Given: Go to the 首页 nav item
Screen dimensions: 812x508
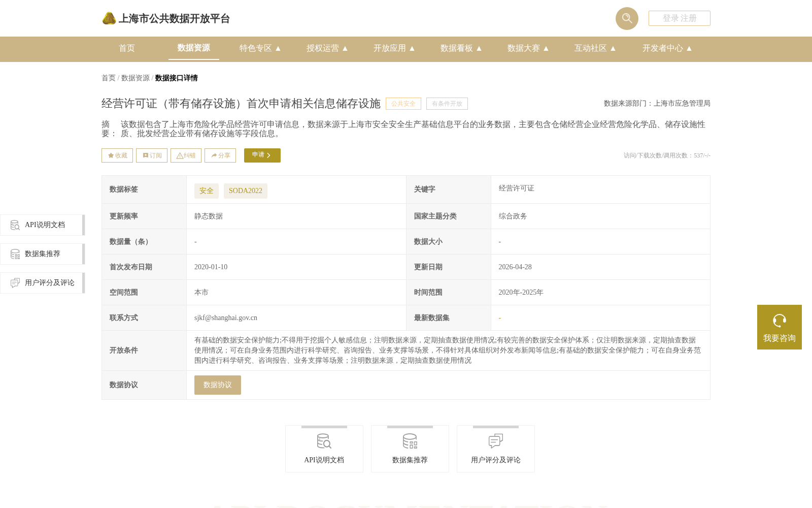Looking at the screenshot, I should 127,48.
